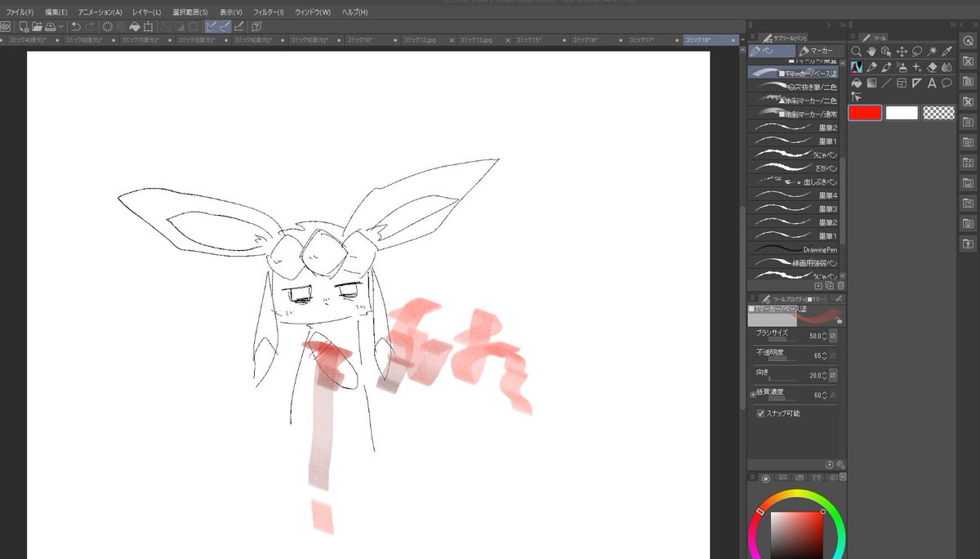This screenshot has height=559, width=980.
Task: Select the Lasso selection tool
Action: point(917,51)
